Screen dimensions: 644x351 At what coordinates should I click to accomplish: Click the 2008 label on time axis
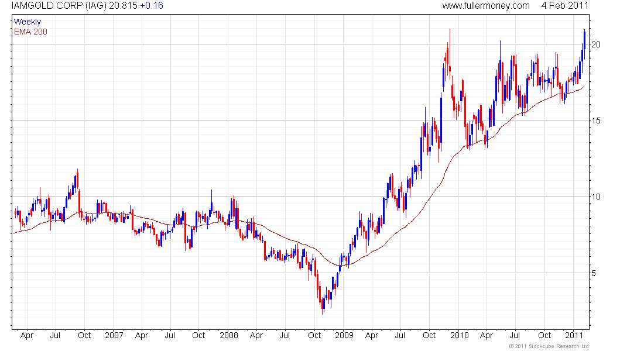(x=228, y=336)
